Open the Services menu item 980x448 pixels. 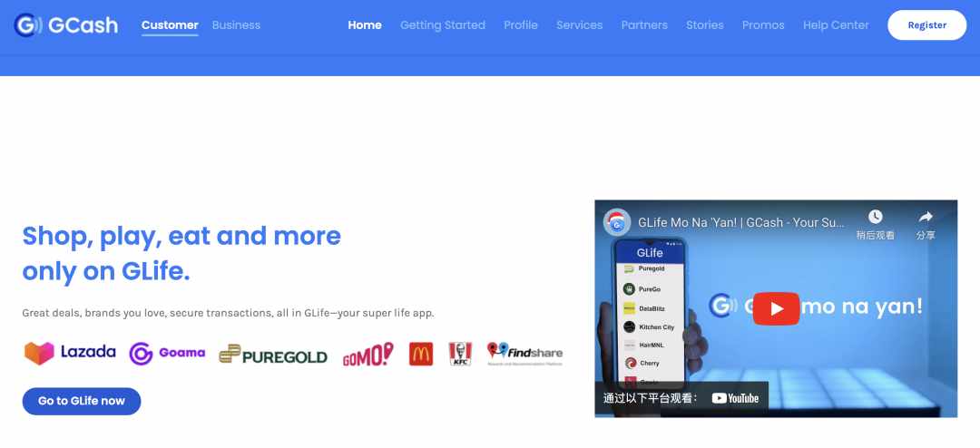(579, 25)
